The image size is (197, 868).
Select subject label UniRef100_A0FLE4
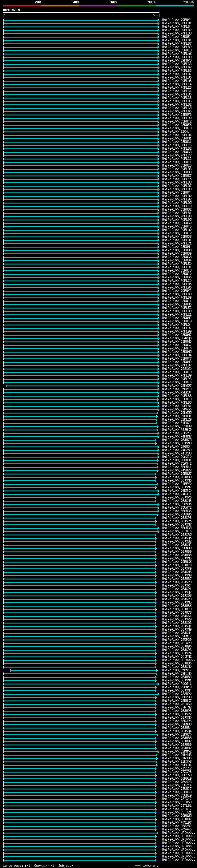(x=177, y=84)
